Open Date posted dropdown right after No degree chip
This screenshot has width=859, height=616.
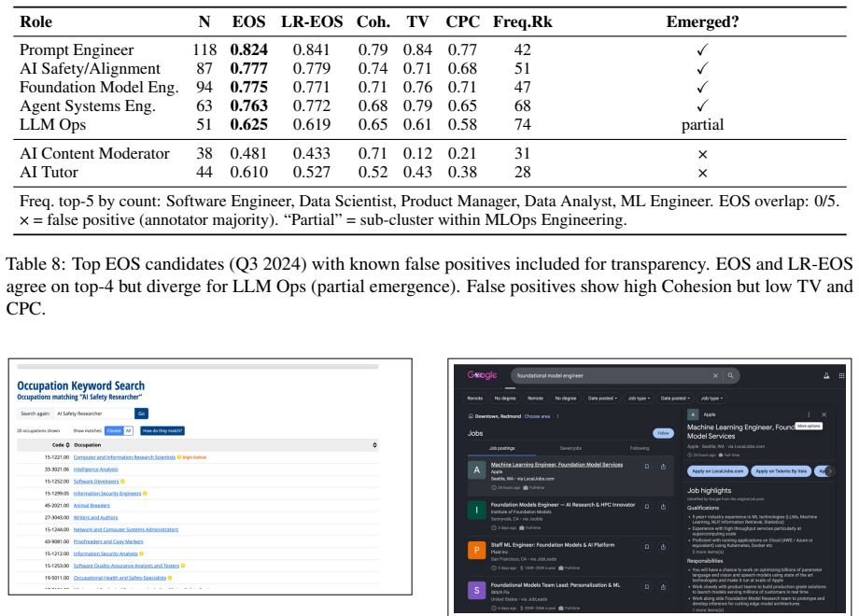(602, 399)
